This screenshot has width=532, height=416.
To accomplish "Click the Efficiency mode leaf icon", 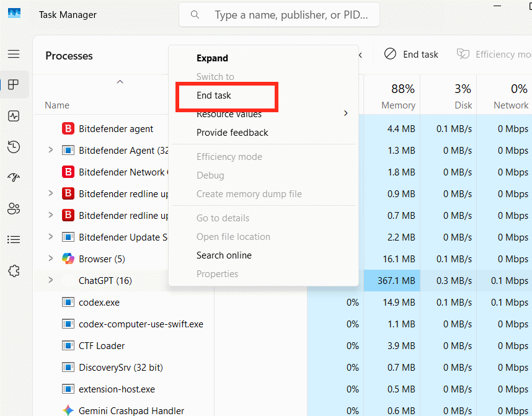I will point(463,54).
